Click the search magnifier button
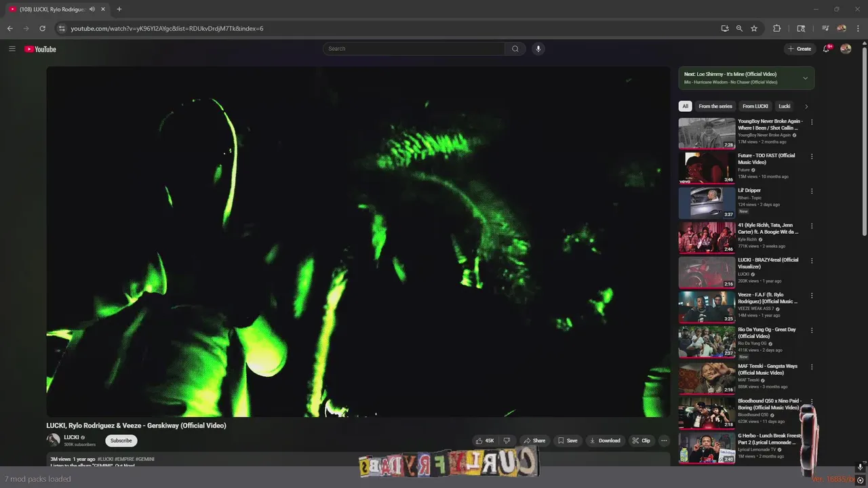 [515, 49]
